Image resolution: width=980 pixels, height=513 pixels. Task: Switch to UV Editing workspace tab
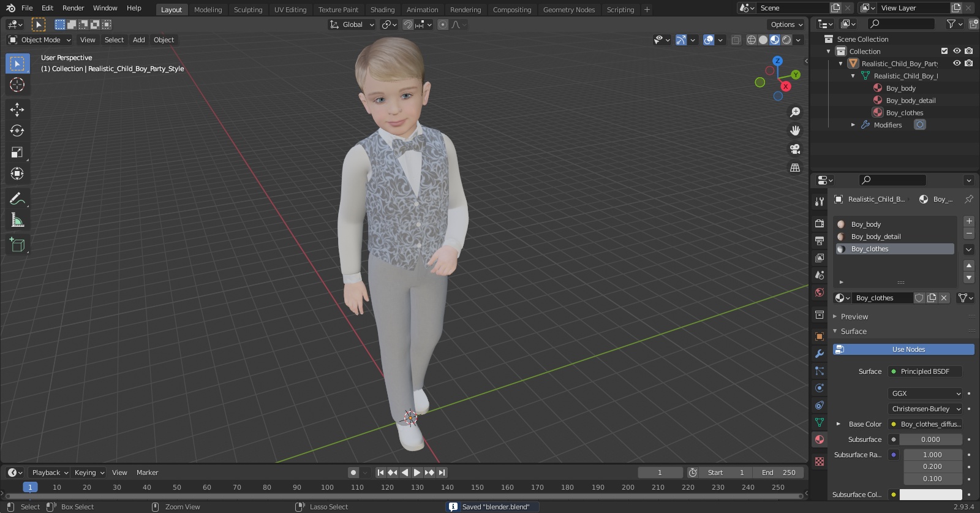290,10
